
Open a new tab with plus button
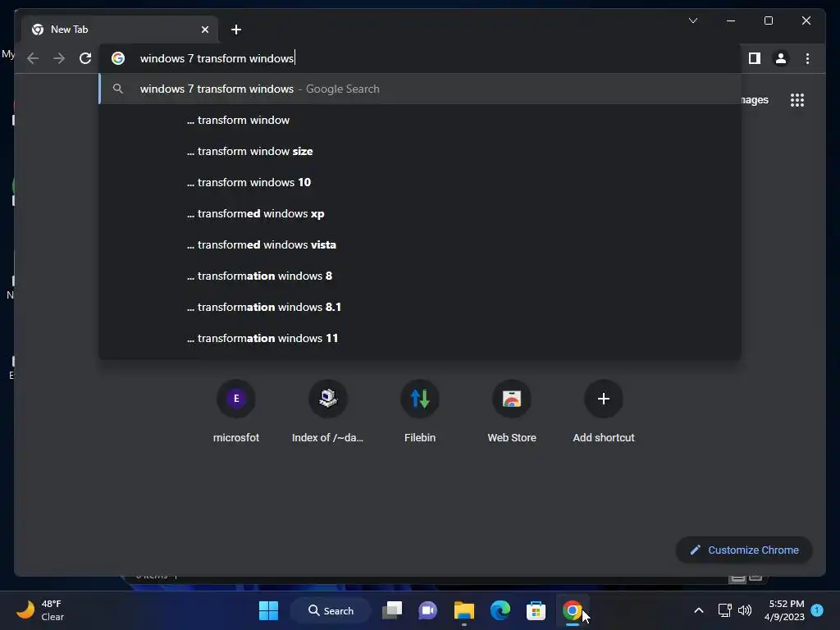[236, 30]
